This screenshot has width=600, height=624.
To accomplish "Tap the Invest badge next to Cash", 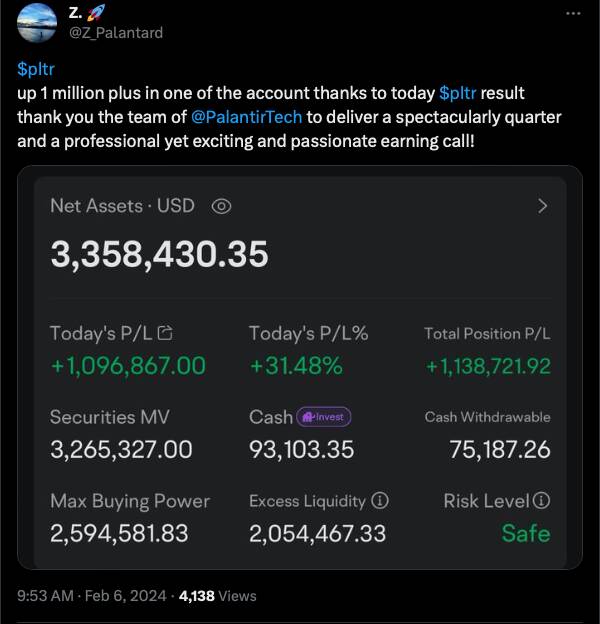I will tap(325, 417).
